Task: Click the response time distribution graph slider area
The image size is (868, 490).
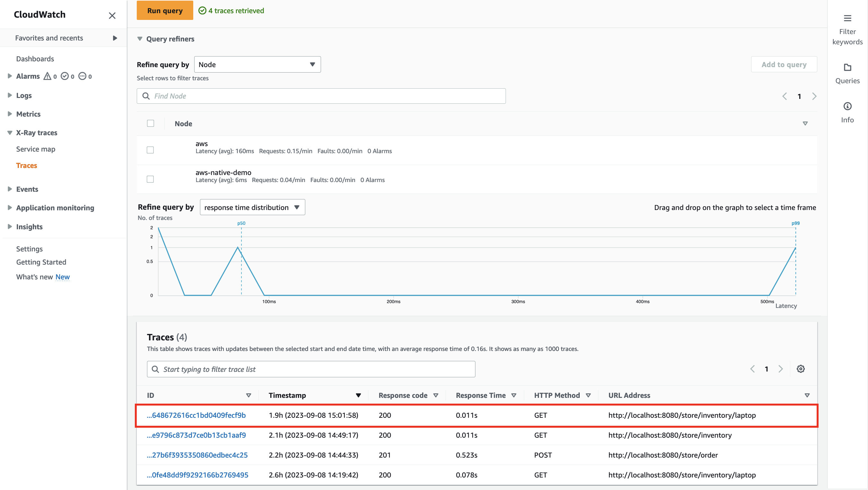Action: pos(476,263)
